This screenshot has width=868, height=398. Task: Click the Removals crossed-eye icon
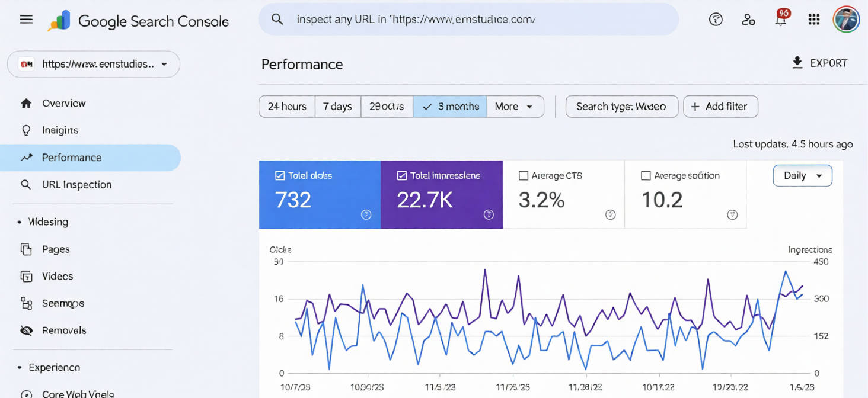pyautogui.click(x=26, y=330)
